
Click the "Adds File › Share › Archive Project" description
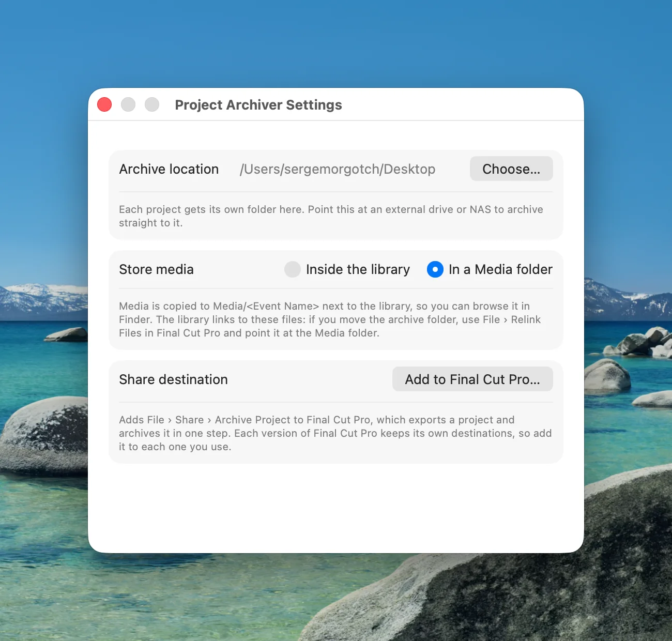tap(335, 433)
